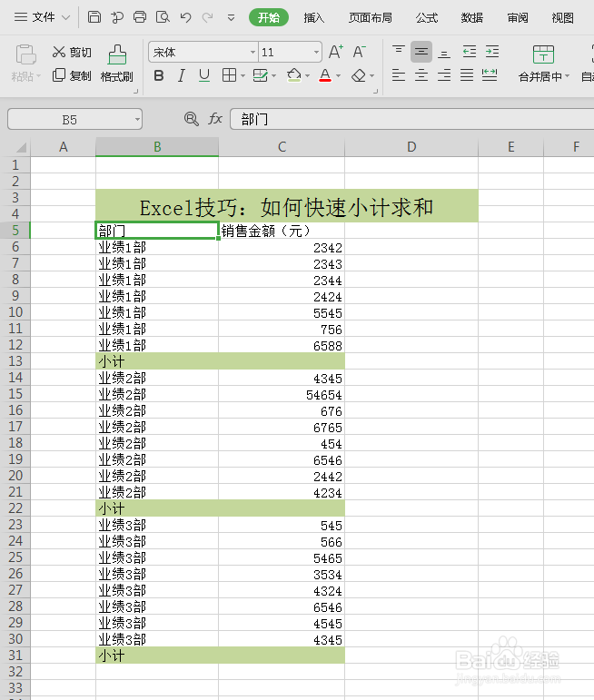The width and height of the screenshot is (594, 700).
Task: Click the magnifier icon beside fx
Action: coord(191,119)
